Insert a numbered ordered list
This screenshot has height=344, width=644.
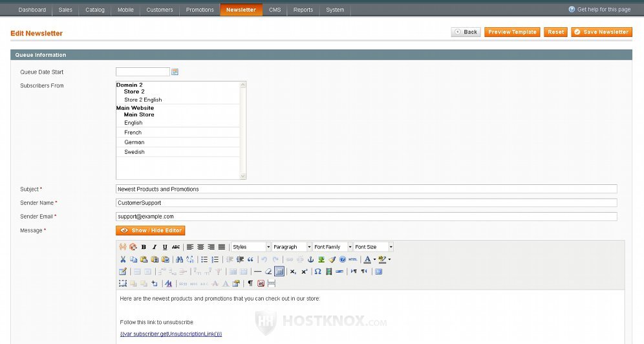[215, 259]
